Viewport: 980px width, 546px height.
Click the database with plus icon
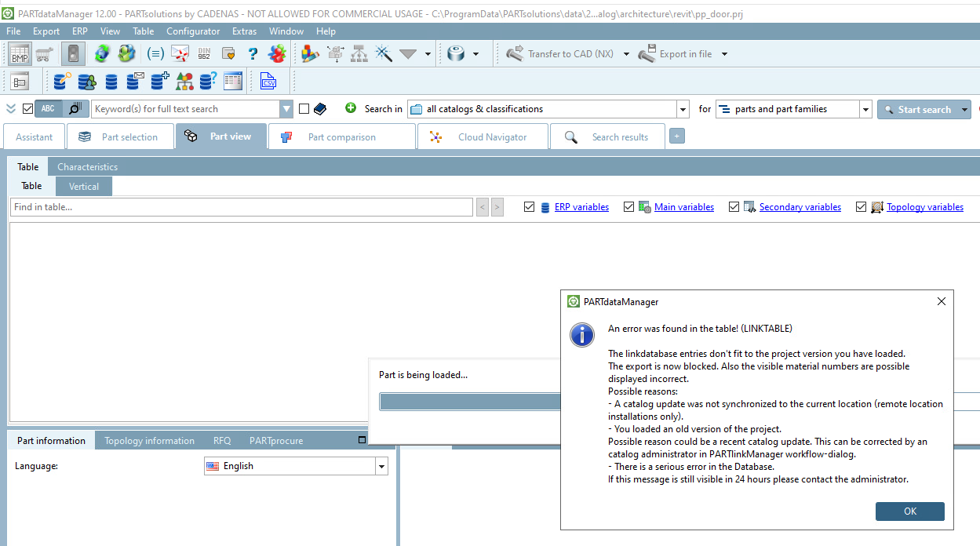(x=160, y=81)
